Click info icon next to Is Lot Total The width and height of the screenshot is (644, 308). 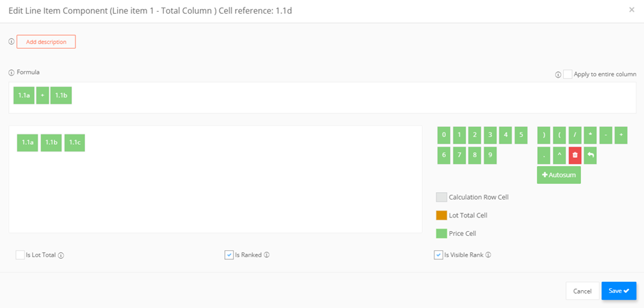[x=61, y=255]
